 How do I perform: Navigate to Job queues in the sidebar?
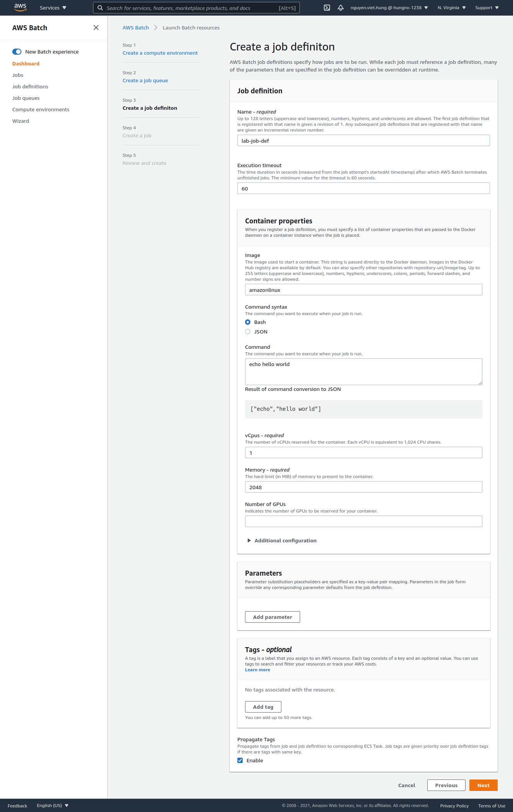26,98
